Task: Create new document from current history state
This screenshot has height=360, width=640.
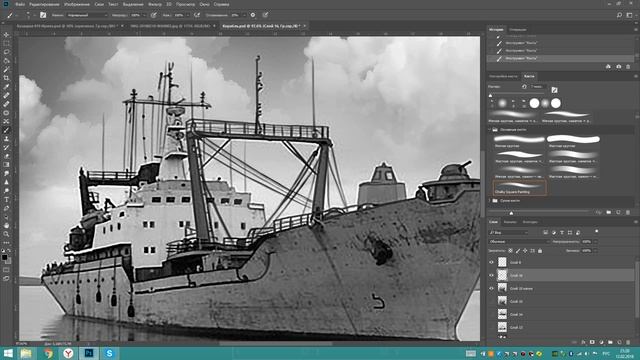Action: click(608, 67)
